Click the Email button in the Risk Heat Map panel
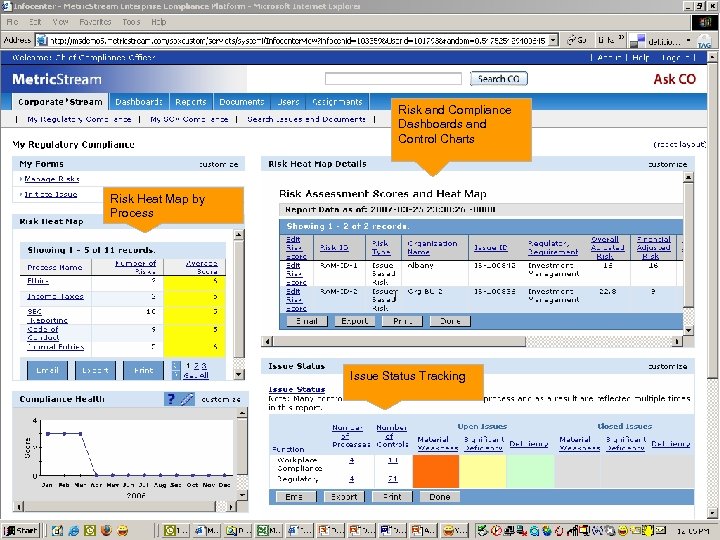 click(x=47, y=370)
